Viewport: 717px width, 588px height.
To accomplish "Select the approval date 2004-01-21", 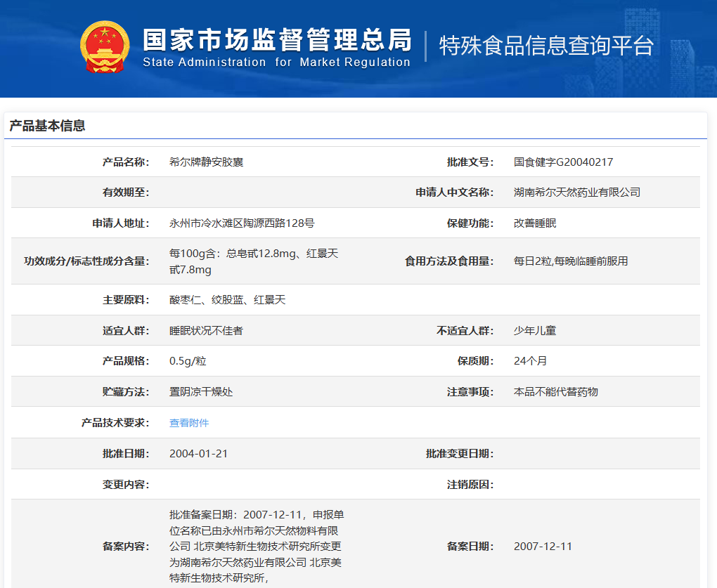I will click(198, 454).
